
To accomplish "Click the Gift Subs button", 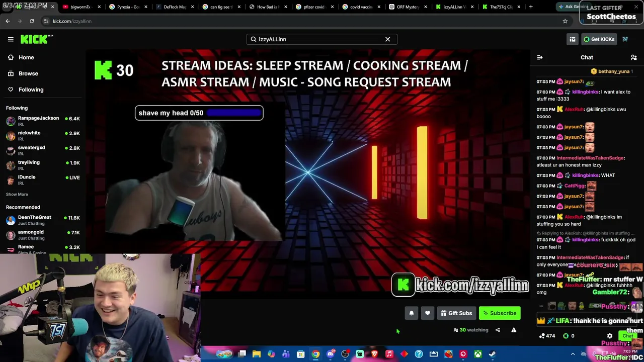I will coord(456,313).
